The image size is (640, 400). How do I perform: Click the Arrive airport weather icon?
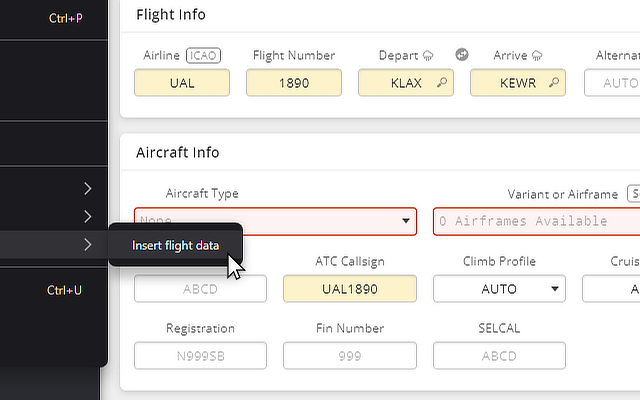(x=538, y=56)
